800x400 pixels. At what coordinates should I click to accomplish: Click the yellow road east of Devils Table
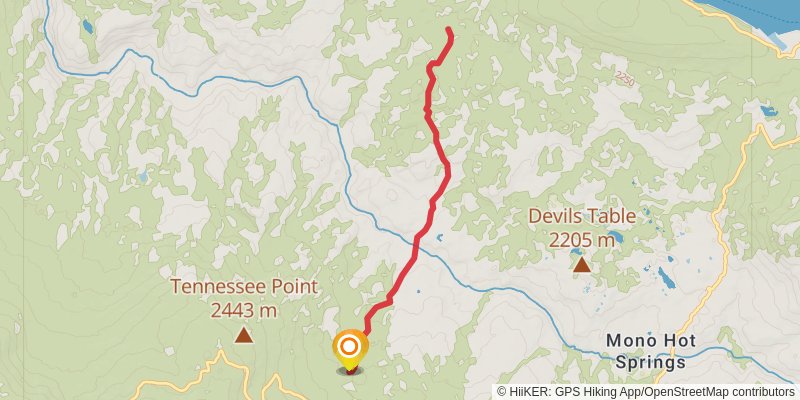720,224
